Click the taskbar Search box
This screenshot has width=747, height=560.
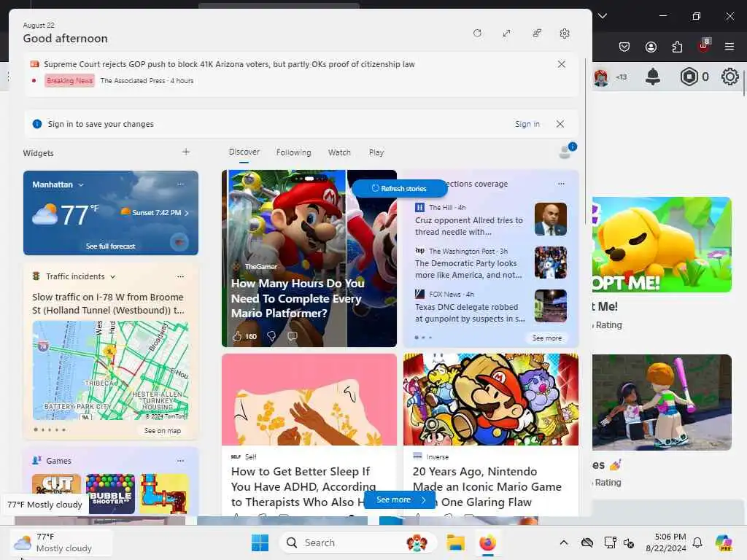coord(357,542)
